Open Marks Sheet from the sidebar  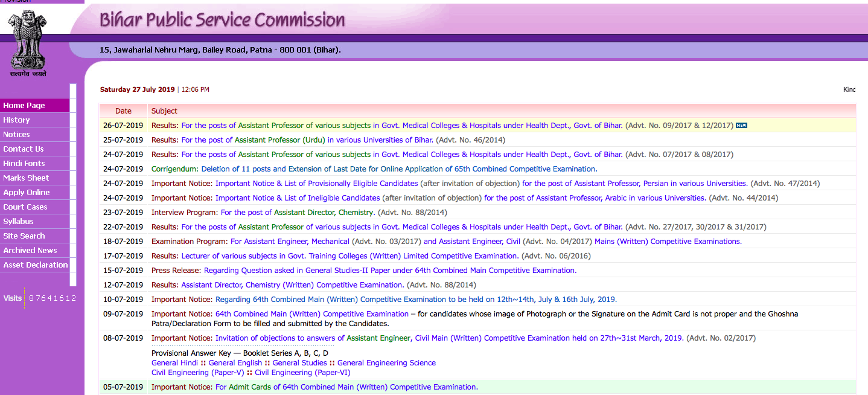coord(26,178)
